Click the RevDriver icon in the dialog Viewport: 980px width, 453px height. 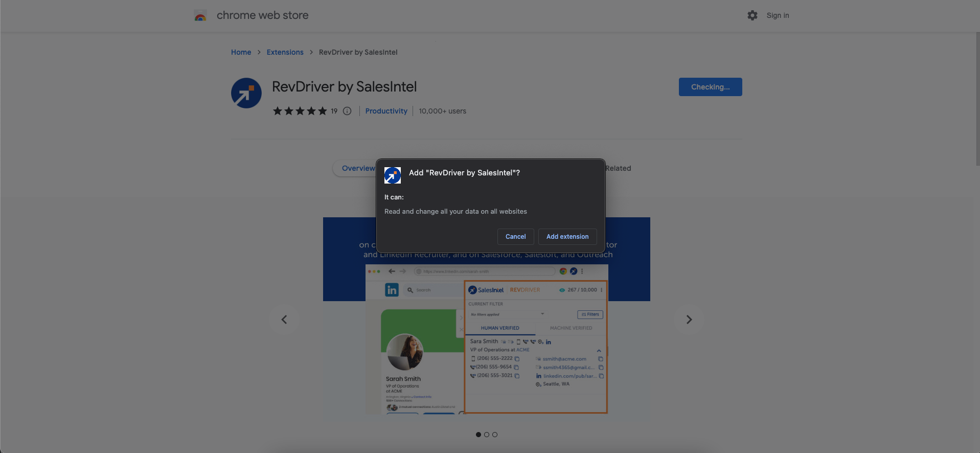click(393, 175)
